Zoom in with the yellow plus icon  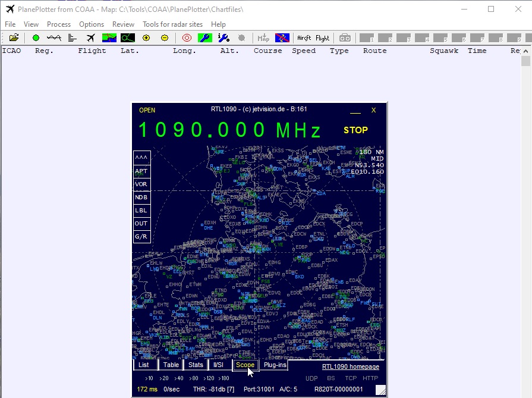[146, 37]
